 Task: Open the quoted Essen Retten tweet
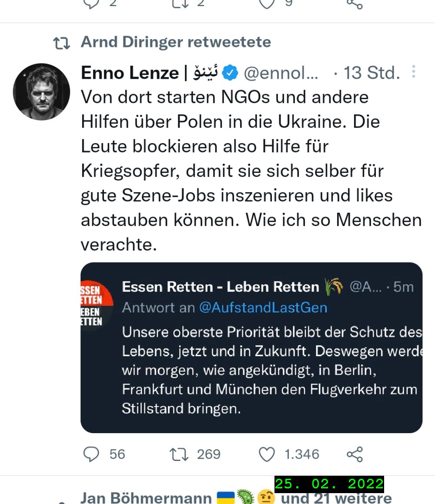[x=270, y=370]
